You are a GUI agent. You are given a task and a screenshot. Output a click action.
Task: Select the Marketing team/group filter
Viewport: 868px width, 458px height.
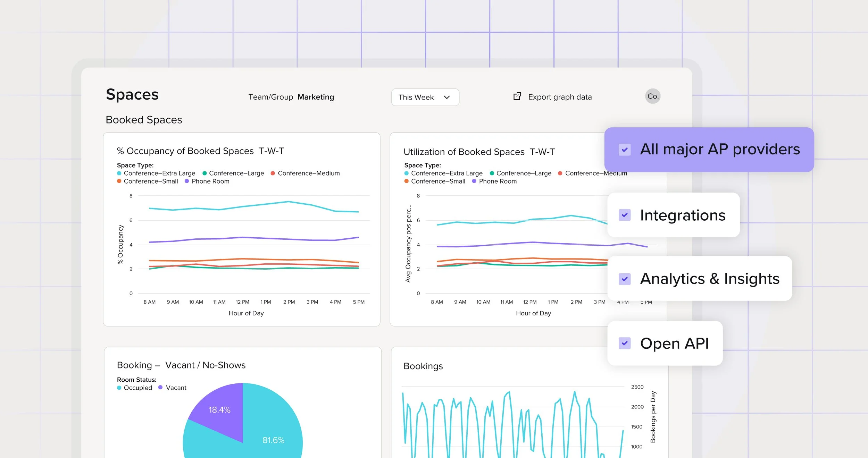coord(315,97)
